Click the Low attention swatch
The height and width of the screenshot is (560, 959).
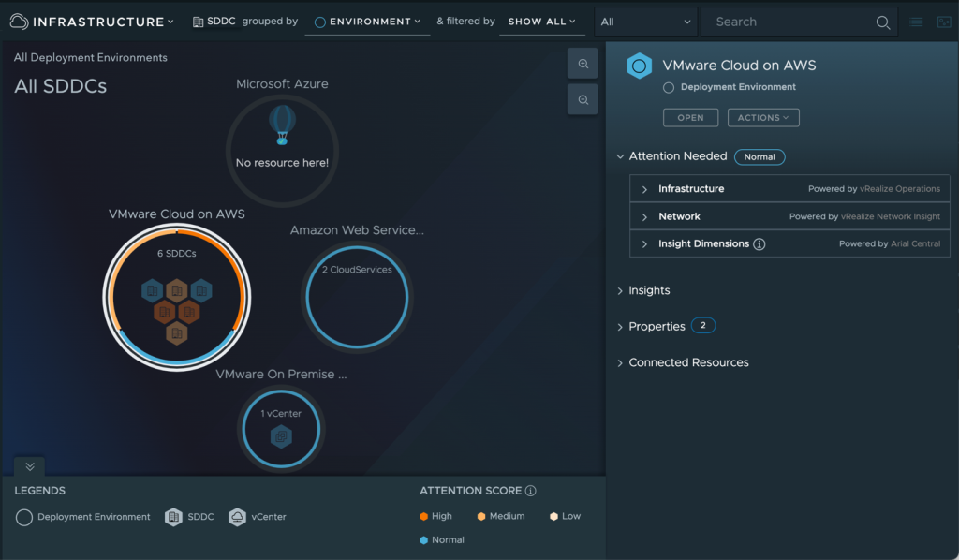(554, 517)
